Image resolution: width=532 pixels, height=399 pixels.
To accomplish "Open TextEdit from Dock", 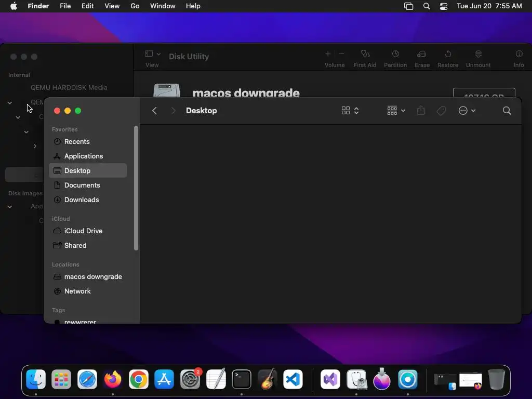I will point(216,379).
